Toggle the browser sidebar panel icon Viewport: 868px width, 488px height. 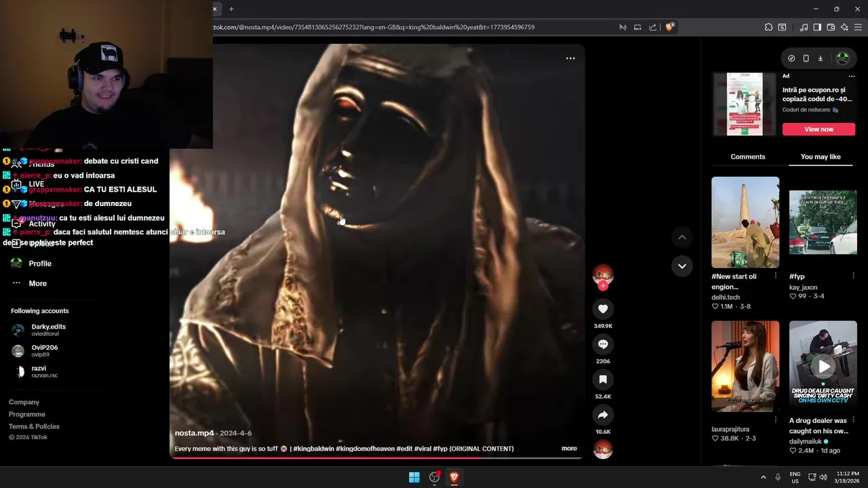[x=817, y=27]
